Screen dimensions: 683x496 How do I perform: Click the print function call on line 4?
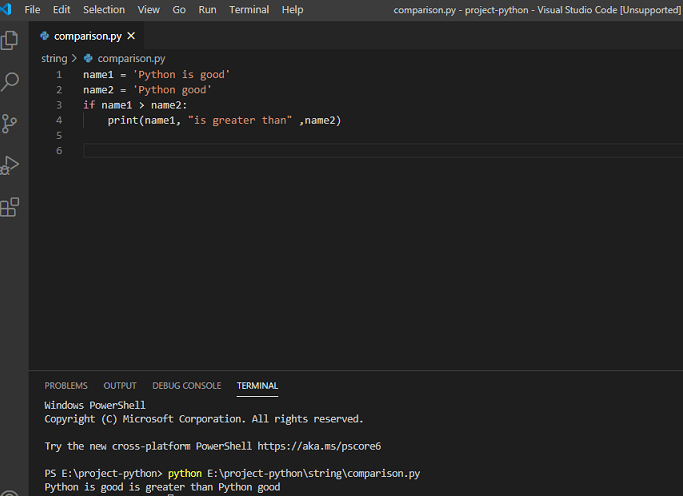(123, 120)
